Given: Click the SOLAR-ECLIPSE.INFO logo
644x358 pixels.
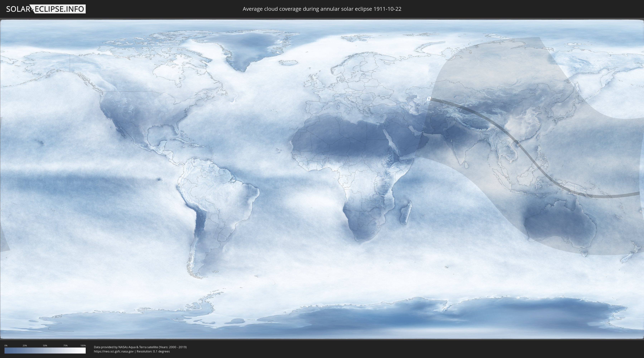Looking at the screenshot, I should click(46, 9).
